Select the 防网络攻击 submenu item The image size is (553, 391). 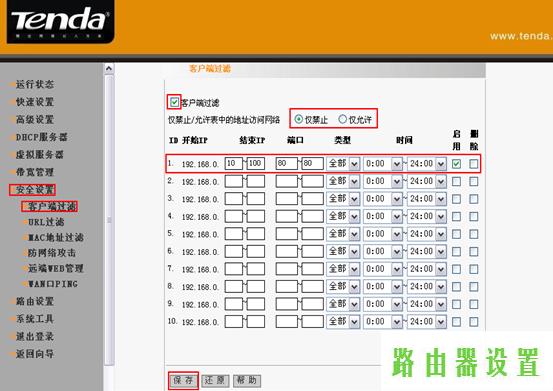tap(51, 253)
